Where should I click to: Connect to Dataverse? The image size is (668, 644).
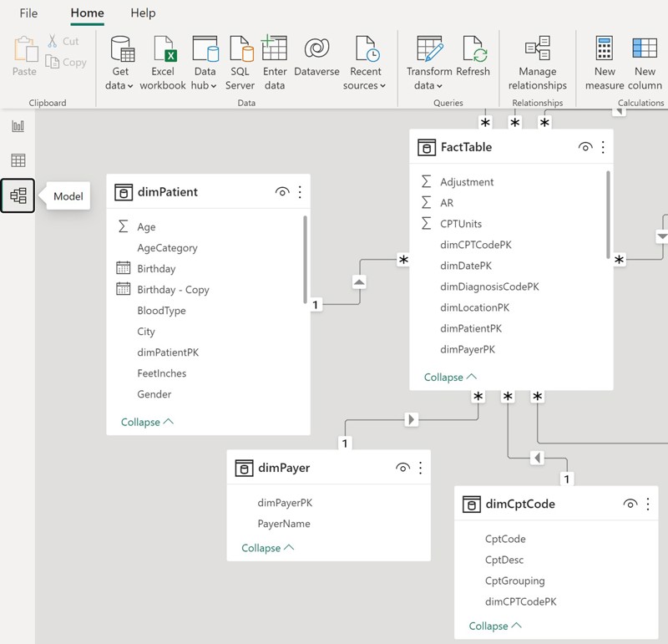316,56
